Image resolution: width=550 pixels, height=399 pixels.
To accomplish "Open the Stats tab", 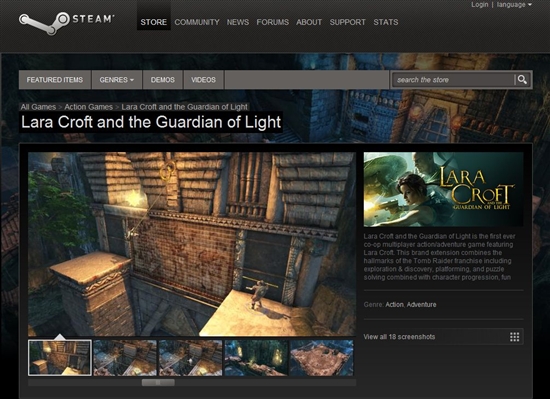I will [x=386, y=22].
